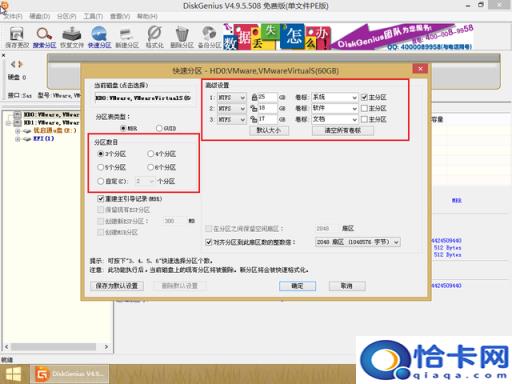Image resolution: width=512 pixels, height=384 pixels.
Task: Click the Default Size (默认大小) button
Action: (x=269, y=130)
